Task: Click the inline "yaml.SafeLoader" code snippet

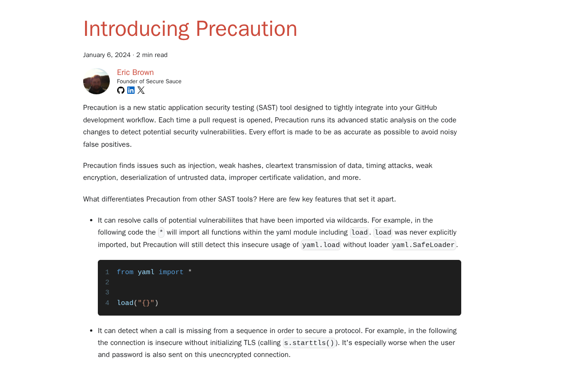Action: point(423,245)
